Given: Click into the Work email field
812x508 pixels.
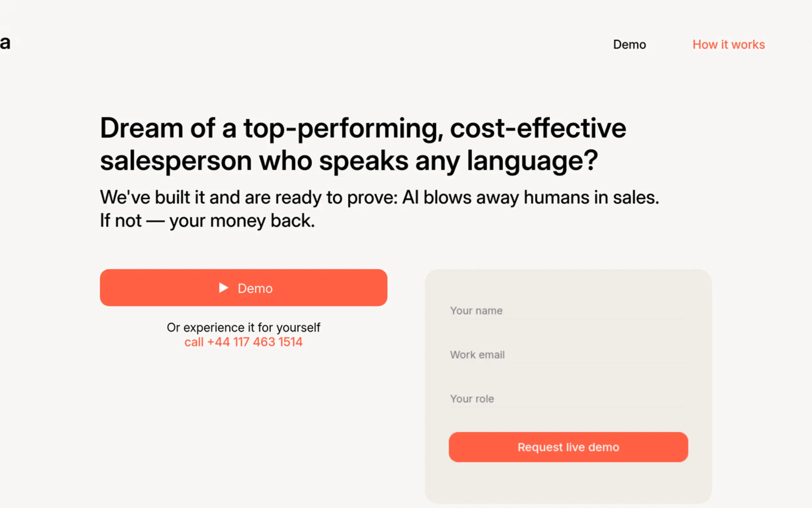Looking at the screenshot, I should click(x=568, y=355).
